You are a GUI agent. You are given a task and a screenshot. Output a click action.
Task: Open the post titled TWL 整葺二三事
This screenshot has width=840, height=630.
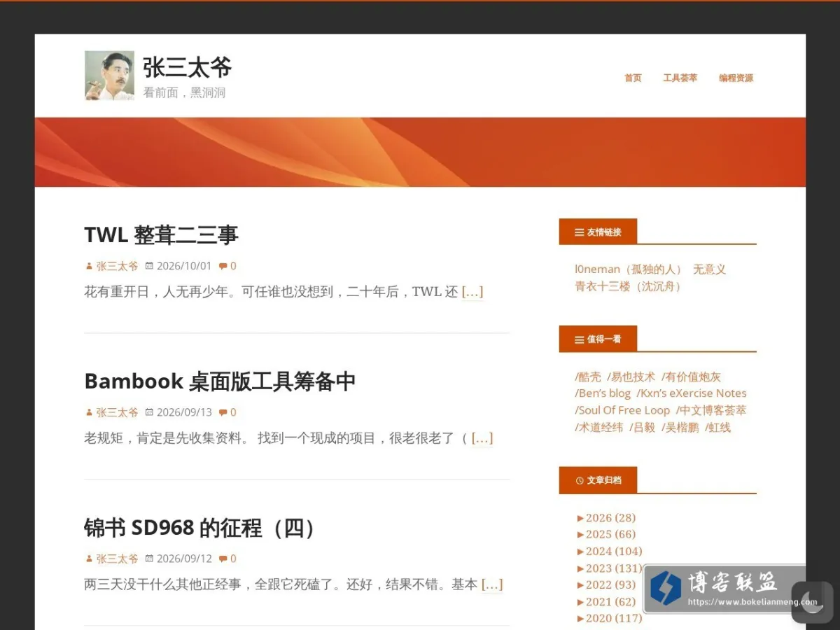point(161,234)
